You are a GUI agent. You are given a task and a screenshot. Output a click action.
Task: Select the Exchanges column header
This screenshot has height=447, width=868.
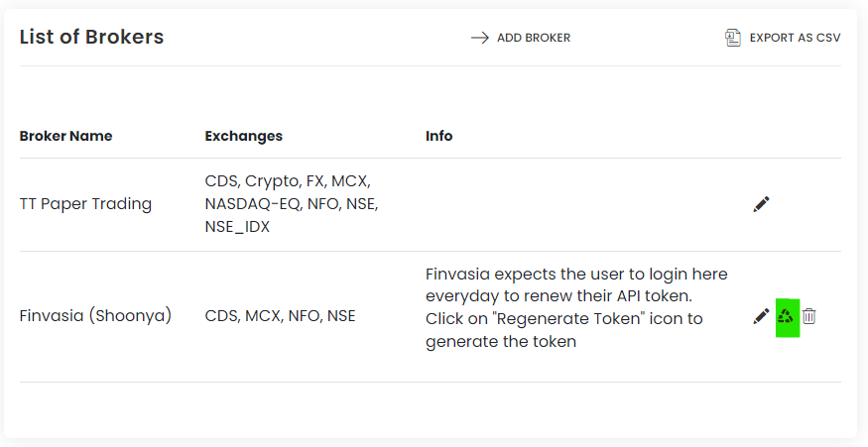click(x=244, y=136)
